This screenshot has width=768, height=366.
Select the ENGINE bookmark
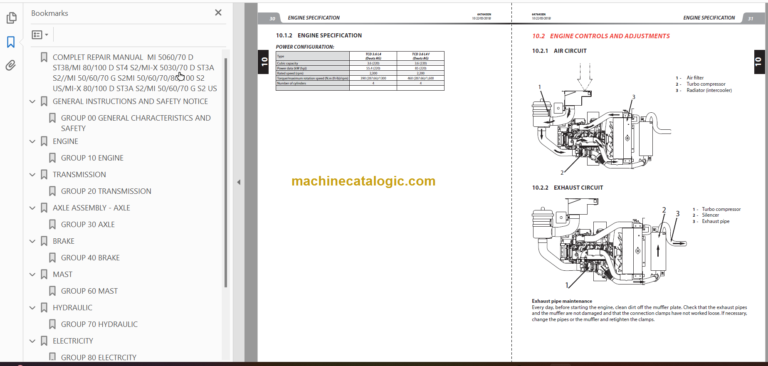click(65, 141)
